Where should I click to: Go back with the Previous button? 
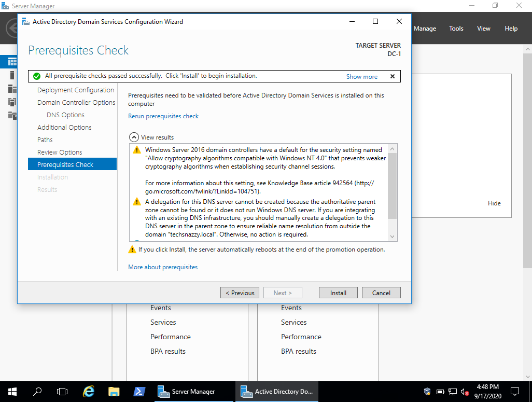240,293
